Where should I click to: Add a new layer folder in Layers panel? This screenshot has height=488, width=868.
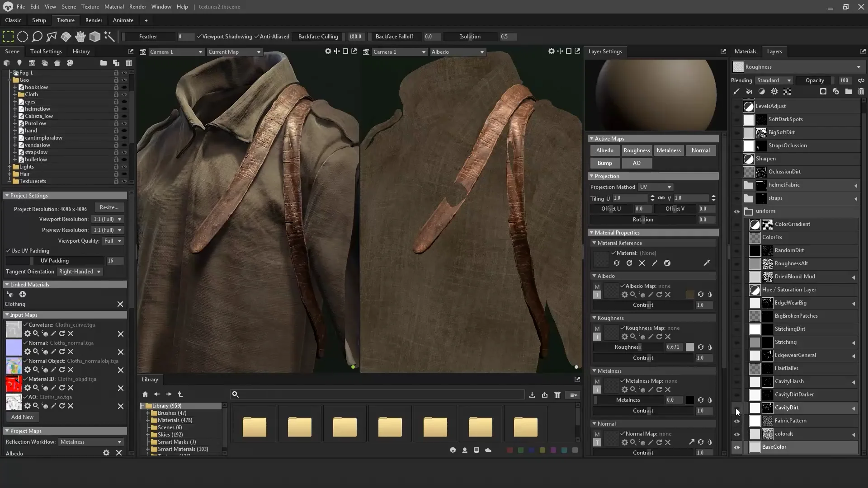pos(848,92)
